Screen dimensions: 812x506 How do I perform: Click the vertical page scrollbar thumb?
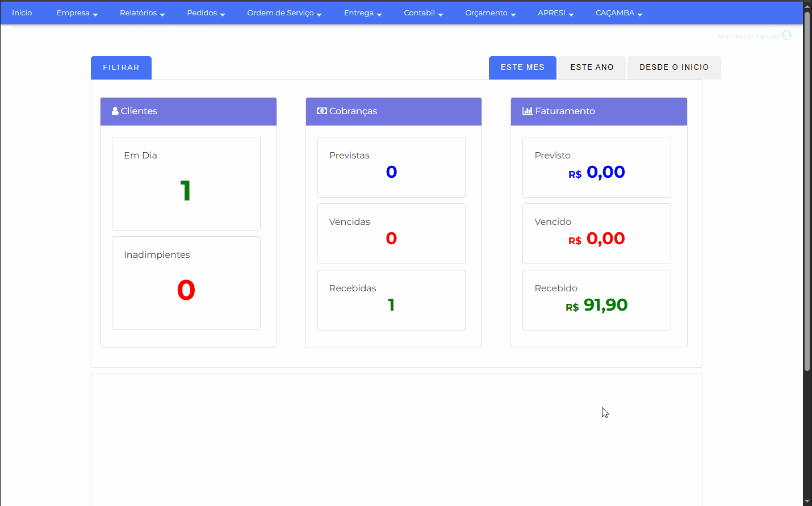tap(807, 190)
